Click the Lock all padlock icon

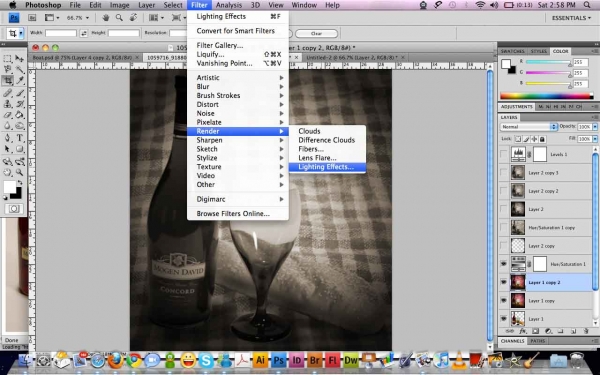click(x=542, y=139)
